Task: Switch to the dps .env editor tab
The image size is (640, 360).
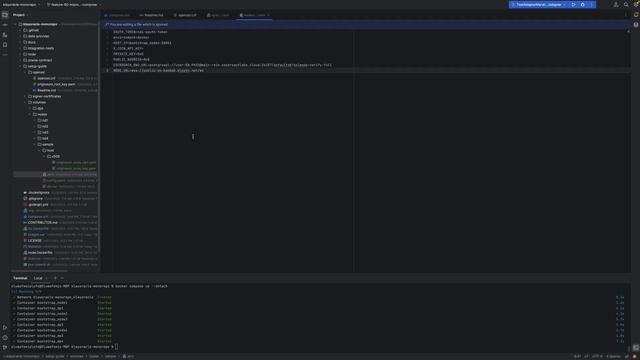Action: (x=218, y=15)
